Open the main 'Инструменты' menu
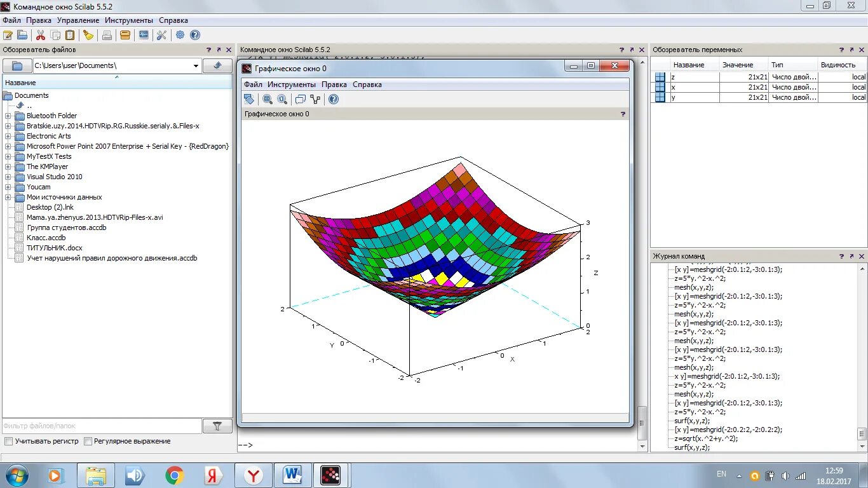This screenshot has width=868, height=488. 129,20
